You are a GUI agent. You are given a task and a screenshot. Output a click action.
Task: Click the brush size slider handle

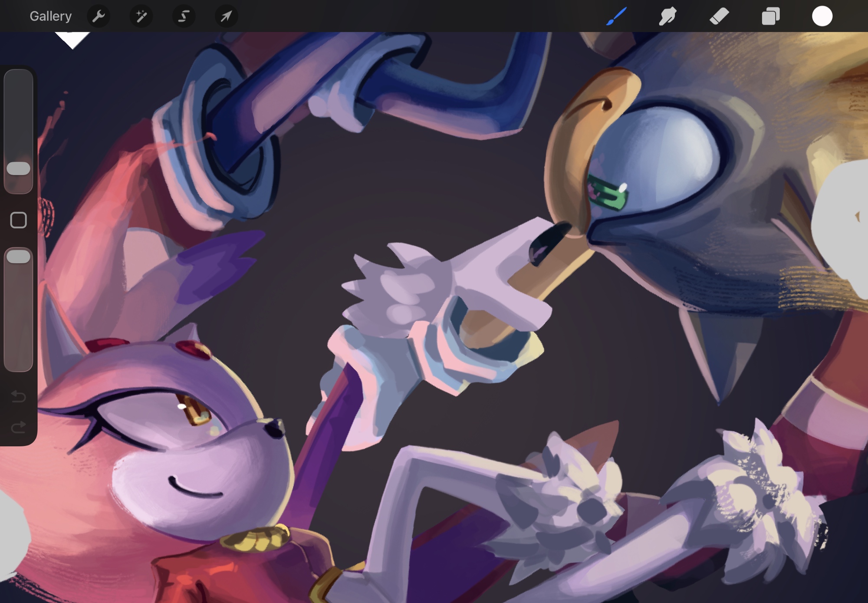click(18, 168)
